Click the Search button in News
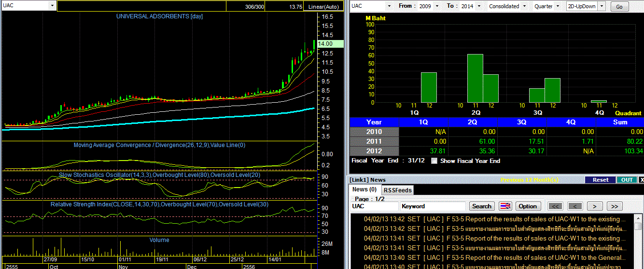This screenshot has height=269, width=644. pyautogui.click(x=481, y=206)
